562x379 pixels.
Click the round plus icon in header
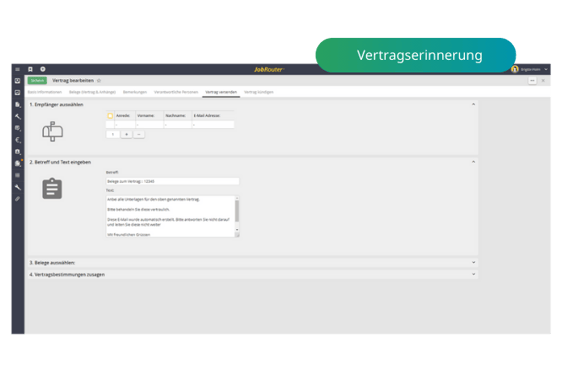[43, 69]
